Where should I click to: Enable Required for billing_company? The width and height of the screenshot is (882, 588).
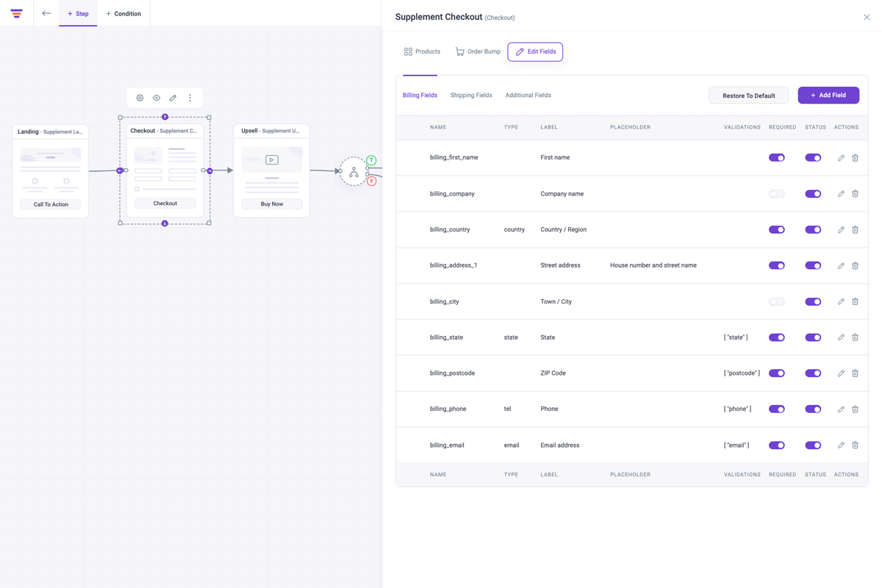pyautogui.click(x=777, y=194)
